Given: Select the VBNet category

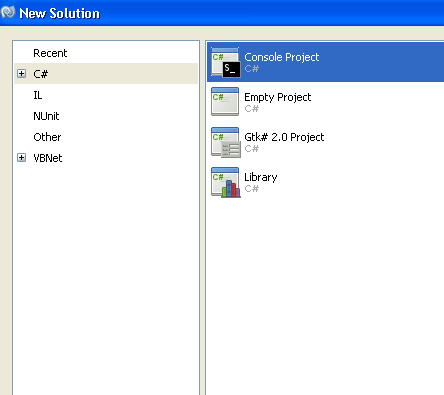Looking at the screenshot, I should [48, 158].
